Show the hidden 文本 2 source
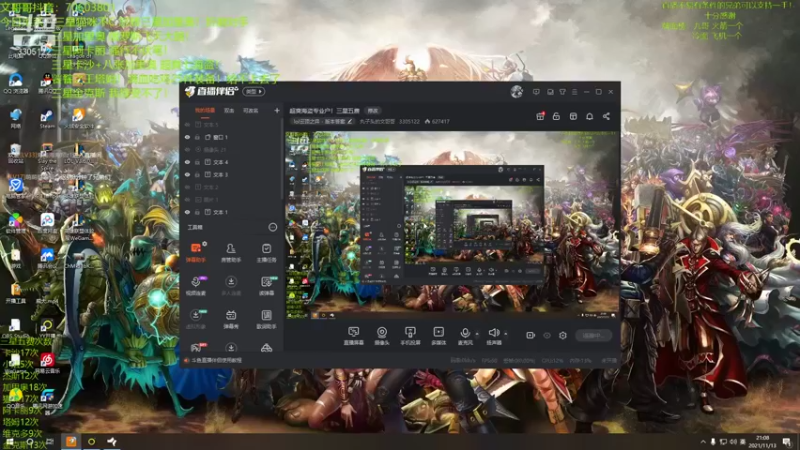Screen dimensions: 800x450 click(x=187, y=187)
